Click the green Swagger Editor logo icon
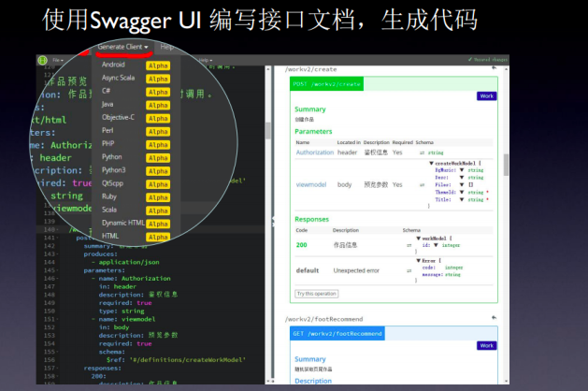 [43, 60]
